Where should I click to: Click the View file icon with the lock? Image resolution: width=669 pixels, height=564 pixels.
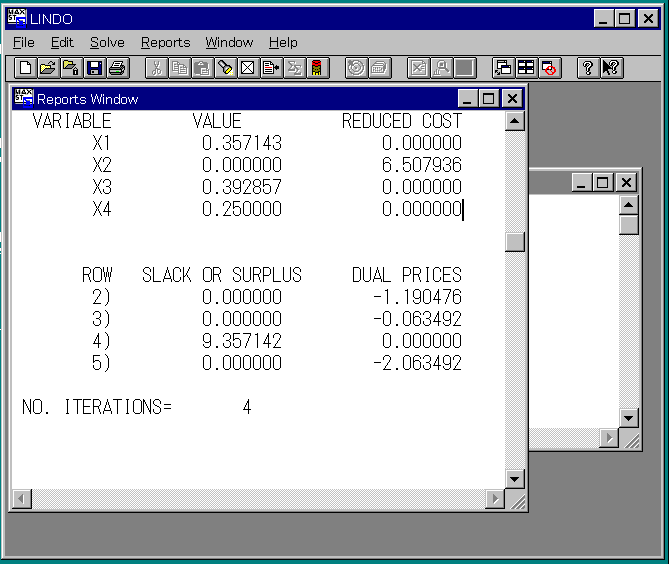click(71, 68)
